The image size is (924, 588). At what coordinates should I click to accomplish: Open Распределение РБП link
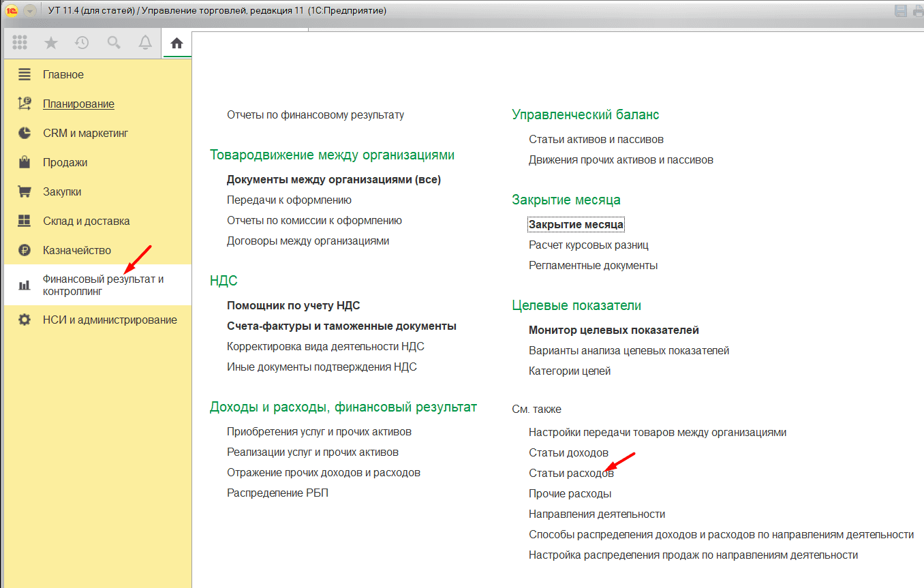tap(277, 493)
